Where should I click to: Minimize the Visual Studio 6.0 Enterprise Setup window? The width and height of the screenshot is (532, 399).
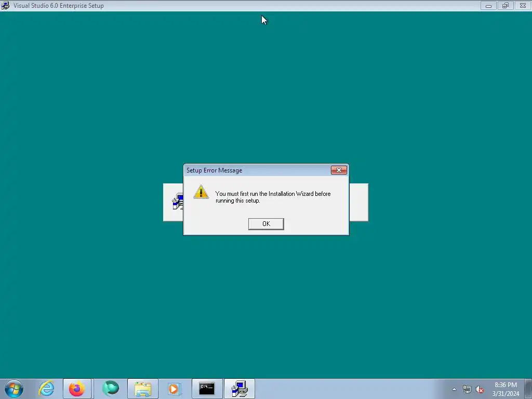tap(488, 5)
